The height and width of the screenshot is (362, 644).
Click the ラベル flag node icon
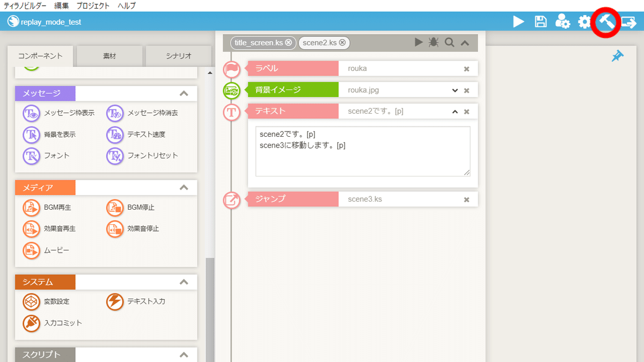click(231, 69)
